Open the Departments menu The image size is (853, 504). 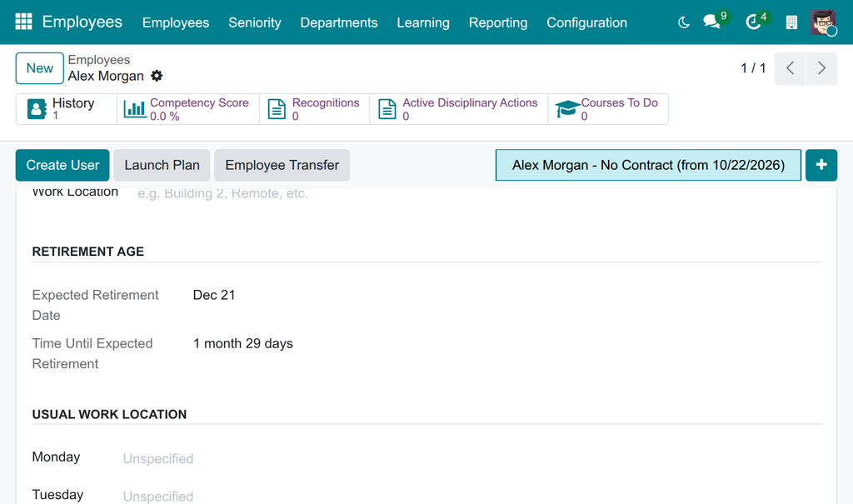click(x=339, y=22)
